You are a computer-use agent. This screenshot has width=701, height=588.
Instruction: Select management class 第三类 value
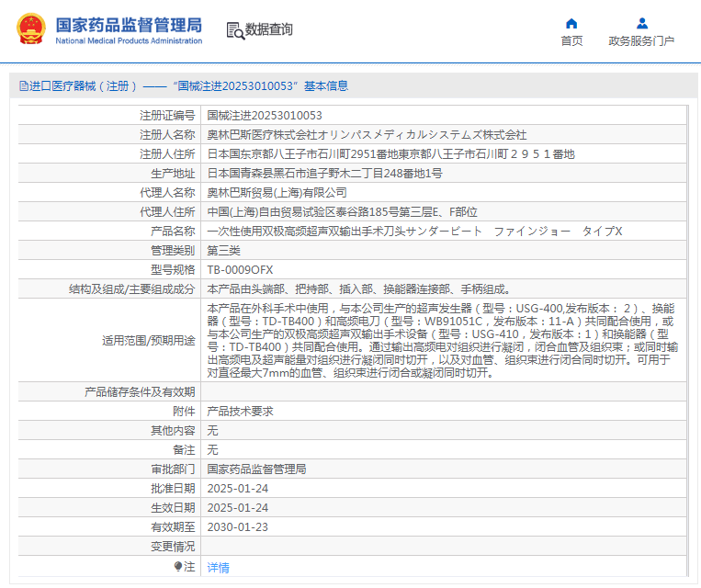[x=223, y=250]
